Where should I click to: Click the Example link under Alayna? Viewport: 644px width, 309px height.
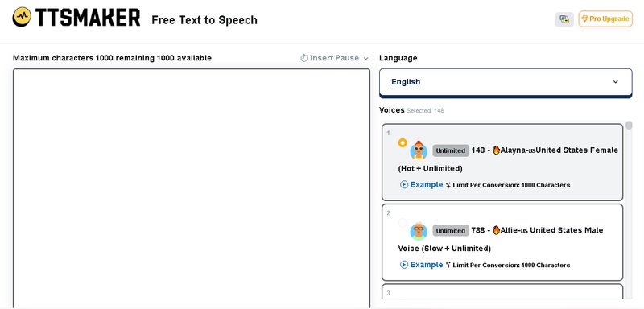(427, 184)
